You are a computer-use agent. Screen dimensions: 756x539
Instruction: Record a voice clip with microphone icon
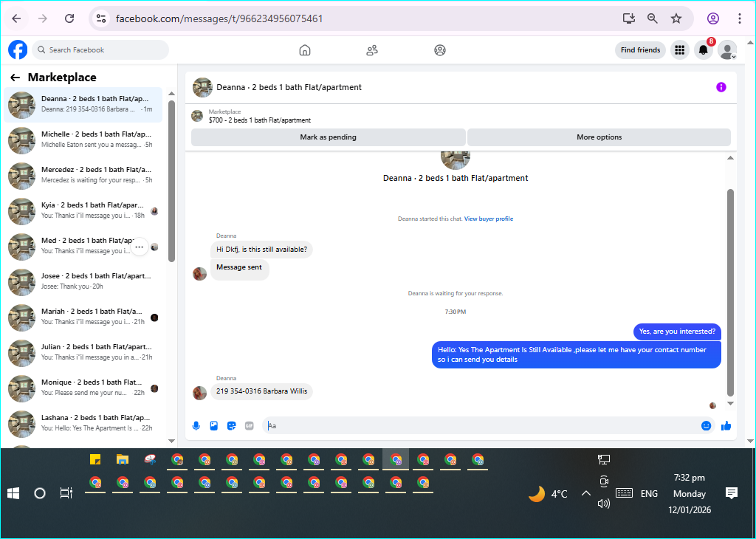coord(196,426)
